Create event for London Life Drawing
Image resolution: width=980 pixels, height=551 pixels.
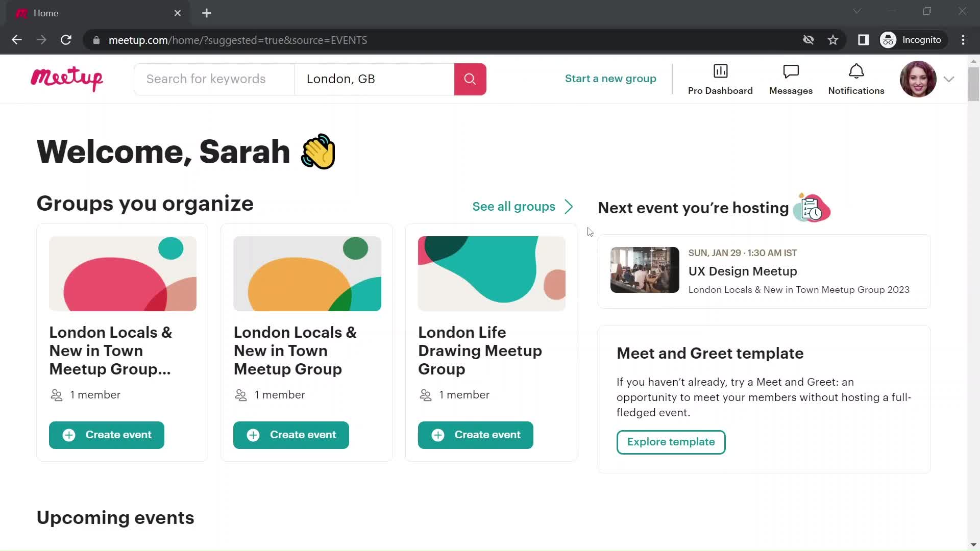pos(476,435)
